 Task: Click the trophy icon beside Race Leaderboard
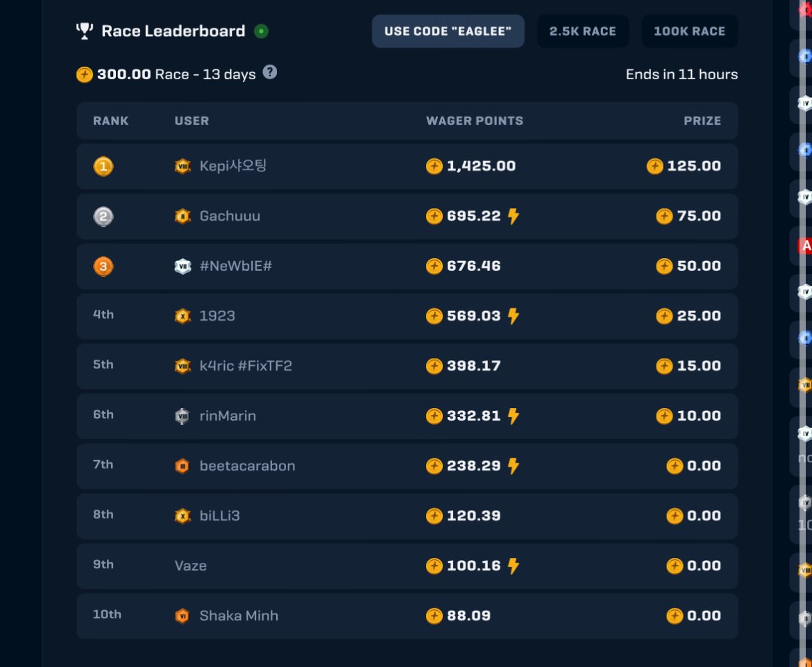(x=85, y=31)
